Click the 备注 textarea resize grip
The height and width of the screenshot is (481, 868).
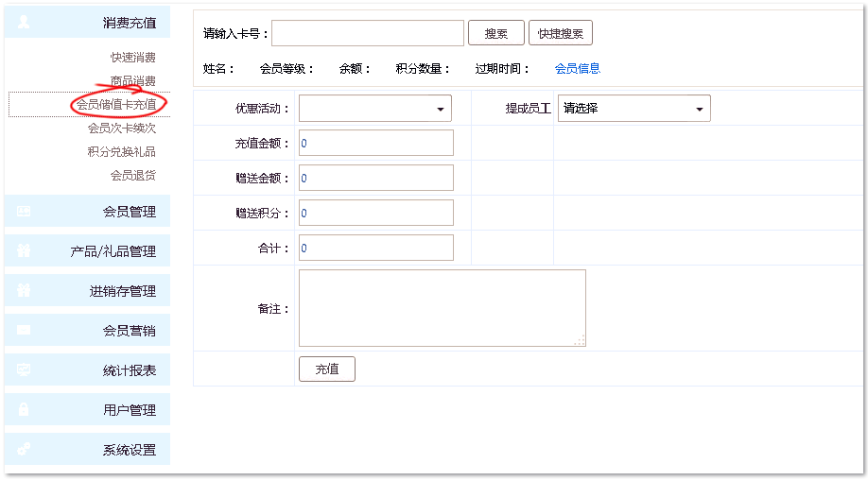point(580,341)
